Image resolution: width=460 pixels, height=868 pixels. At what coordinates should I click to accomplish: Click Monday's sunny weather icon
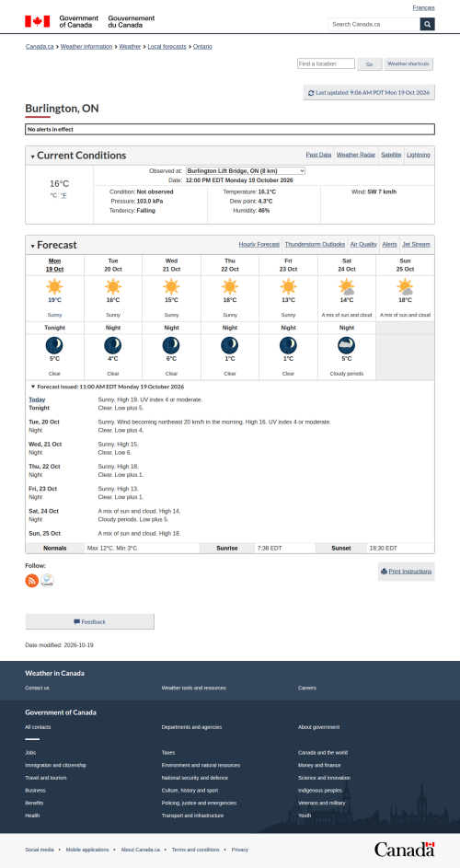[55, 287]
